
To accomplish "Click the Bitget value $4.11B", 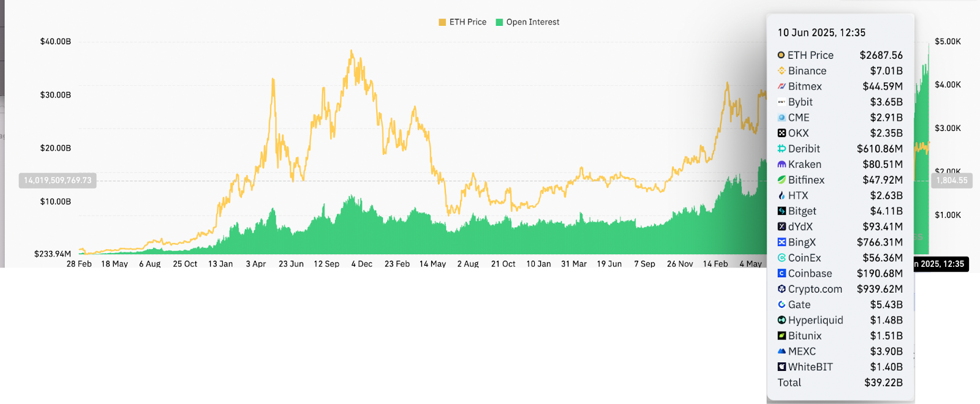I will tap(886, 211).
